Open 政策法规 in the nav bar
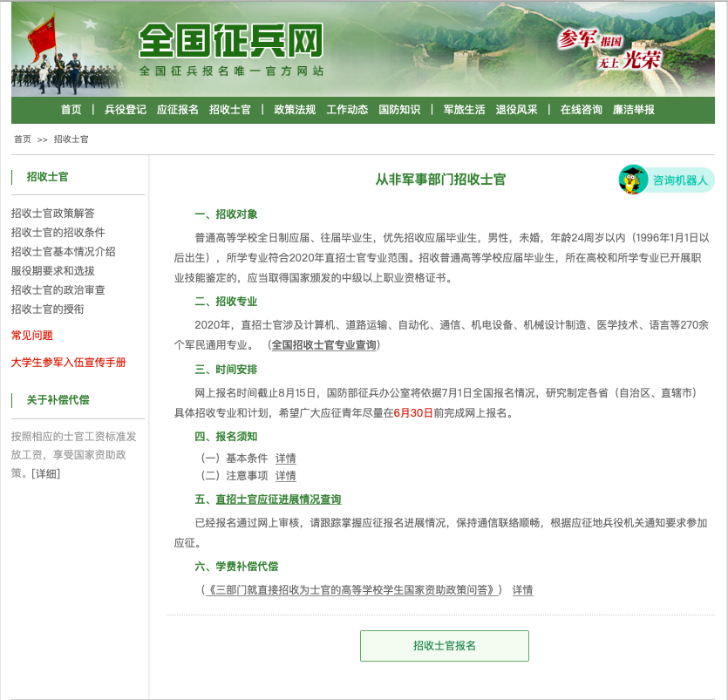 295,110
